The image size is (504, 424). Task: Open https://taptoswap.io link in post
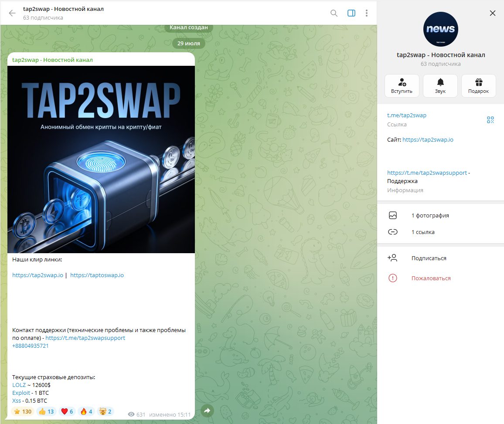click(97, 275)
